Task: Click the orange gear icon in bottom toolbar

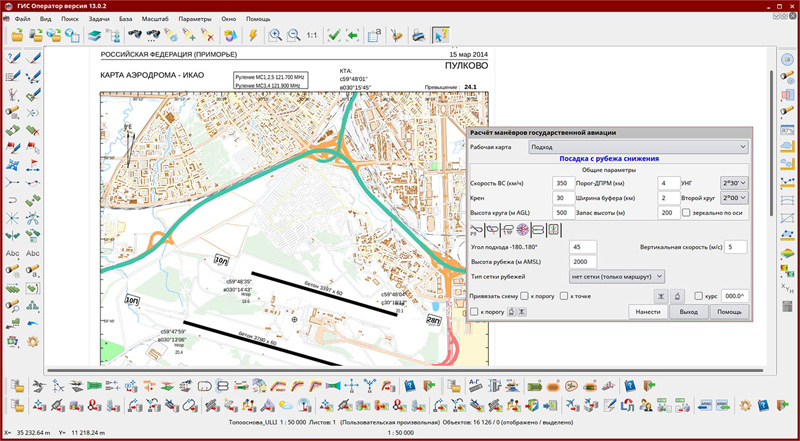Action: coord(745,406)
